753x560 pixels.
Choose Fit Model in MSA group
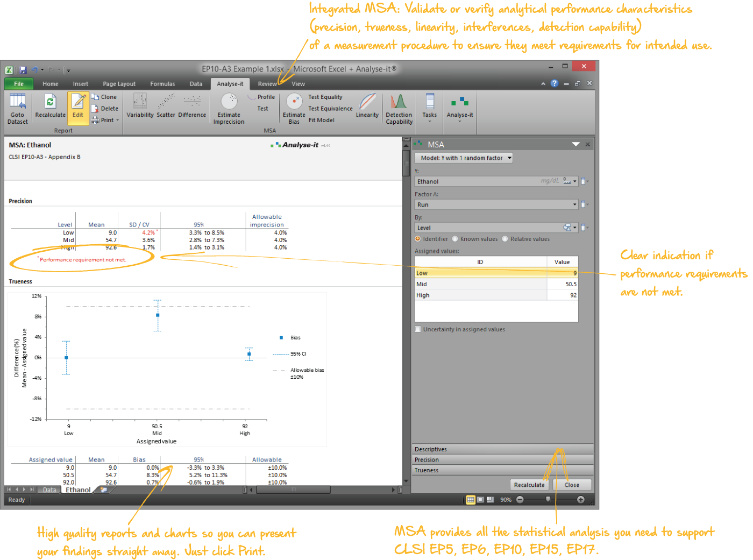[x=322, y=120]
